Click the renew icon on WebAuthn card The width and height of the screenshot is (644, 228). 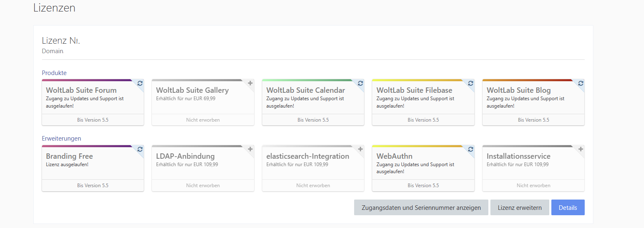tap(470, 149)
